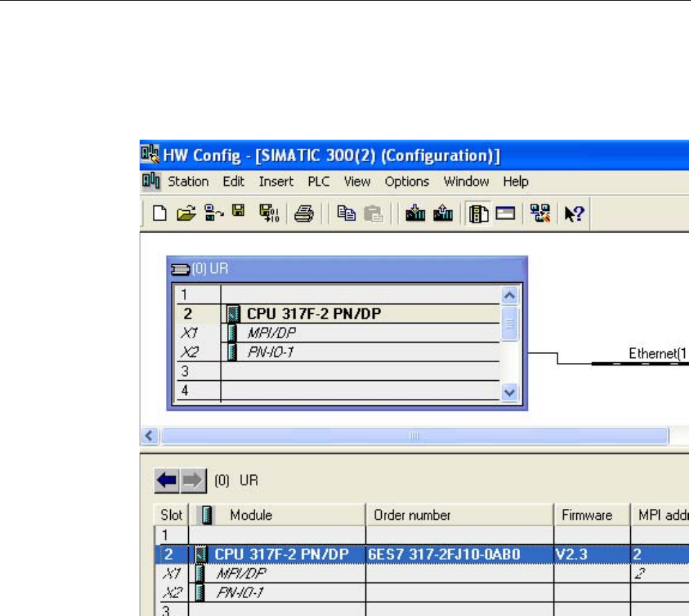This screenshot has height=616, width=691.
Task: Open the Window menu
Action: pyautogui.click(x=466, y=182)
